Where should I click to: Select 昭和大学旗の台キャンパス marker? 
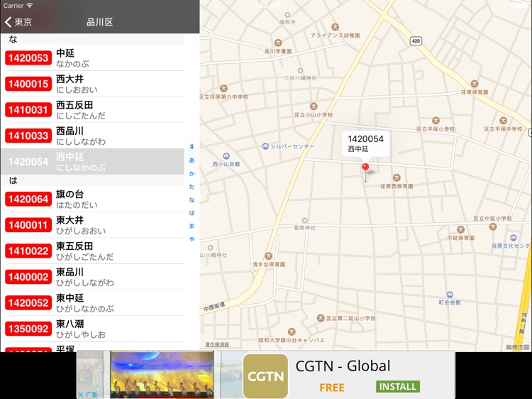291,332
